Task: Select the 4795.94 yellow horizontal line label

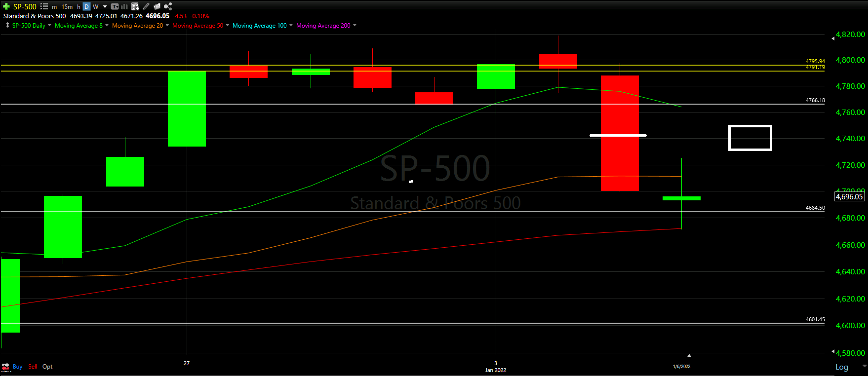Action: [x=815, y=61]
